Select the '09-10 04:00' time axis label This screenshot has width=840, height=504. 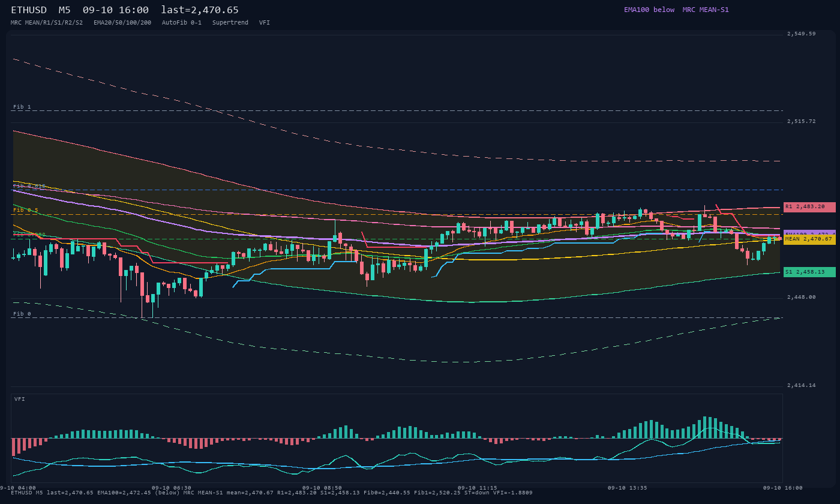18,488
